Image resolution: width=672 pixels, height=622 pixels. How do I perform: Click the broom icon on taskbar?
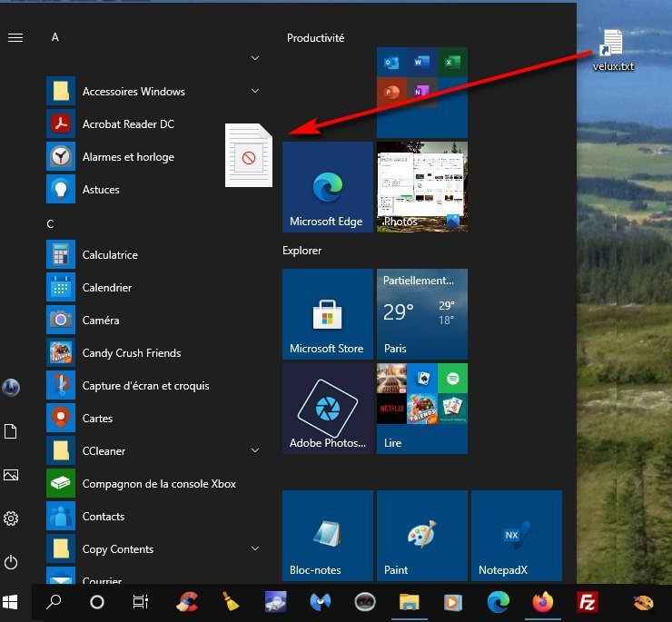click(232, 602)
